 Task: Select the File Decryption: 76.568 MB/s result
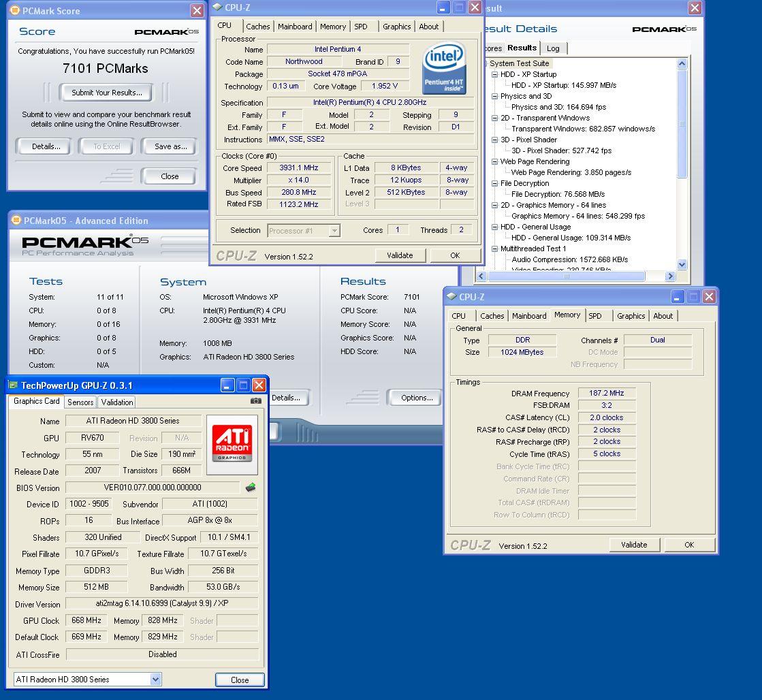[558, 194]
